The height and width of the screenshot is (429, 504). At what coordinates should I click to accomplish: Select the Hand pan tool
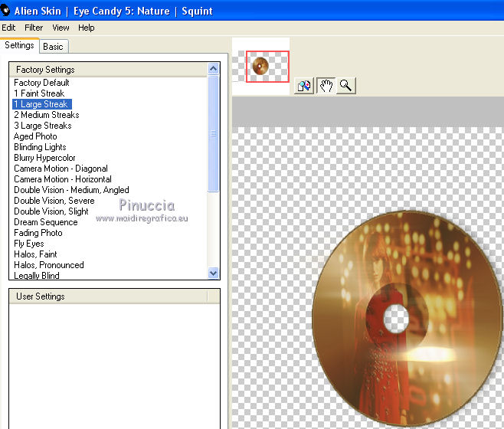coord(326,86)
